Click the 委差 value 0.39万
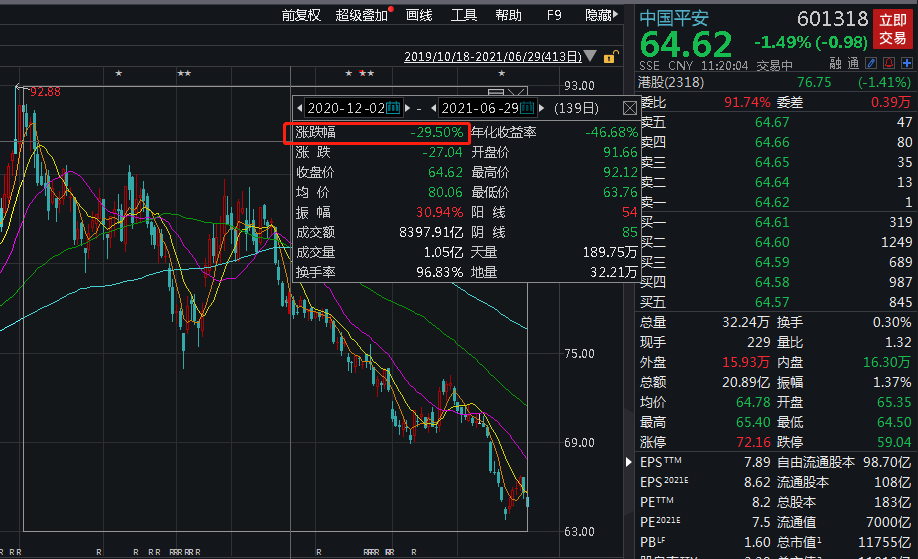This screenshot has width=918, height=559. 890,102
